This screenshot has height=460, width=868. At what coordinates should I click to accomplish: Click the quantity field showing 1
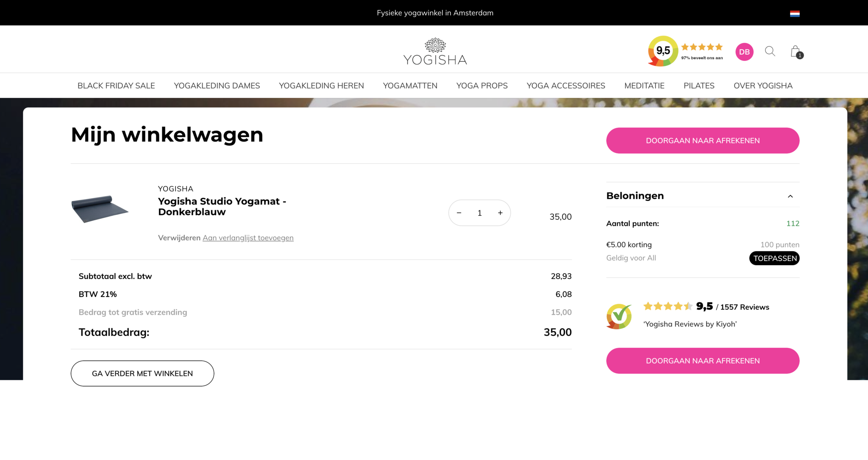tap(479, 213)
